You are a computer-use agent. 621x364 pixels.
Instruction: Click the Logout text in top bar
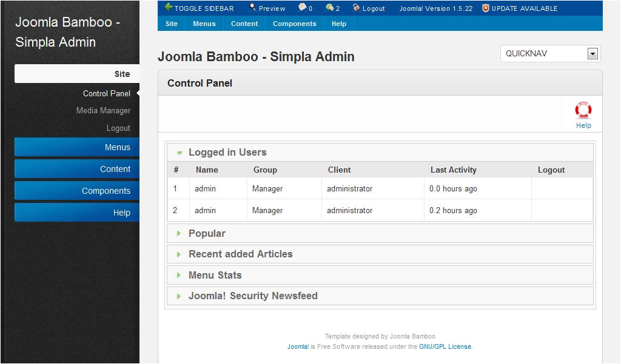click(x=374, y=8)
